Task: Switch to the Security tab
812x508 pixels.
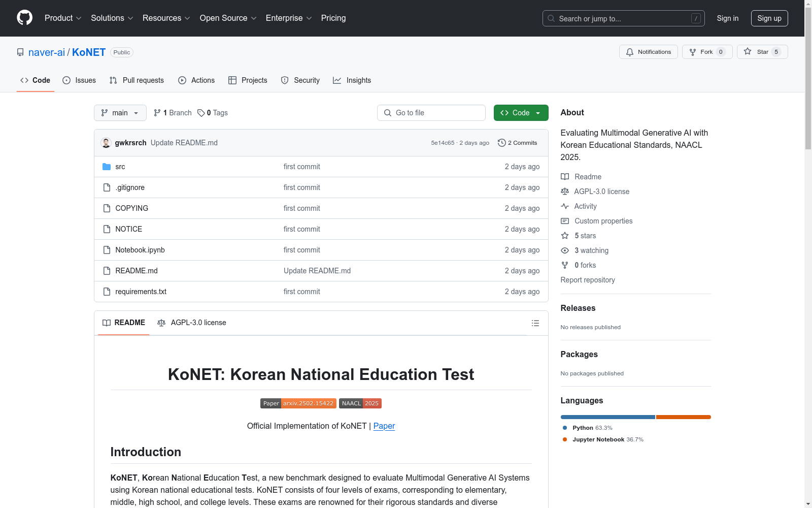Action: coord(300,80)
